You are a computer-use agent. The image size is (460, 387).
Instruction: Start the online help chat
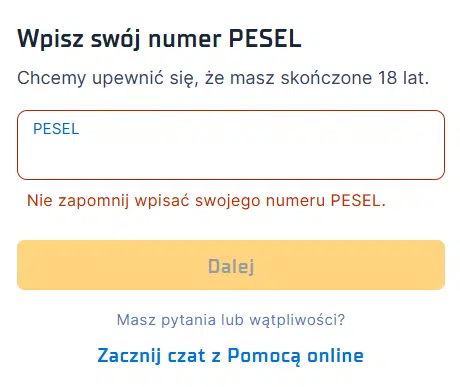[x=231, y=355]
